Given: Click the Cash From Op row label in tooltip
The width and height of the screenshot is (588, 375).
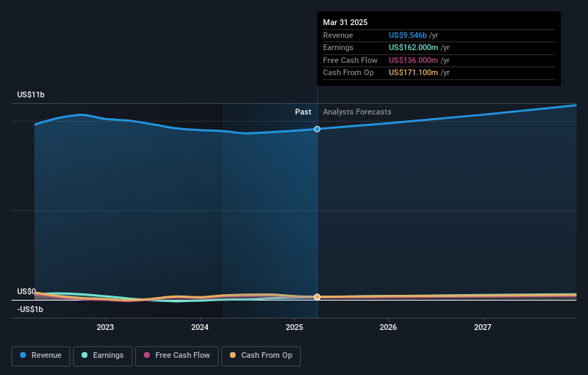Looking at the screenshot, I should point(348,73).
